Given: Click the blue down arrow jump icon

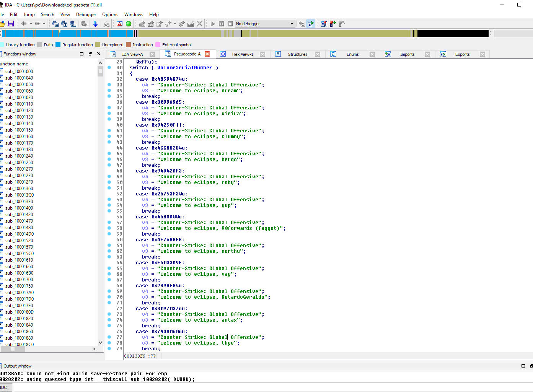Looking at the screenshot, I should [95, 24].
